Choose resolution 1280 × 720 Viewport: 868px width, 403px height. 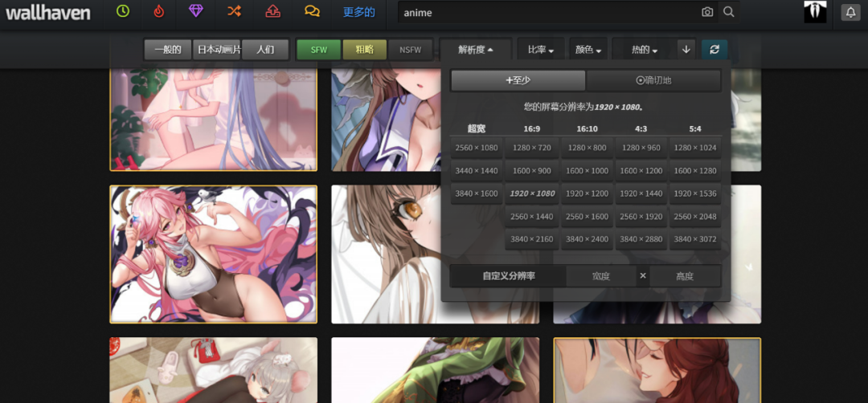(x=532, y=149)
